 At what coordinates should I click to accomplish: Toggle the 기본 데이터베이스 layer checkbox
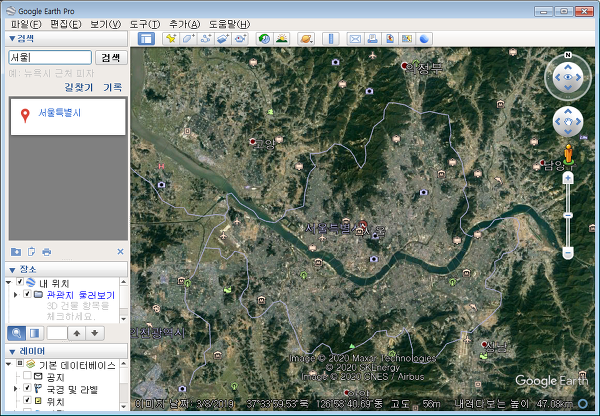[x=20, y=363]
